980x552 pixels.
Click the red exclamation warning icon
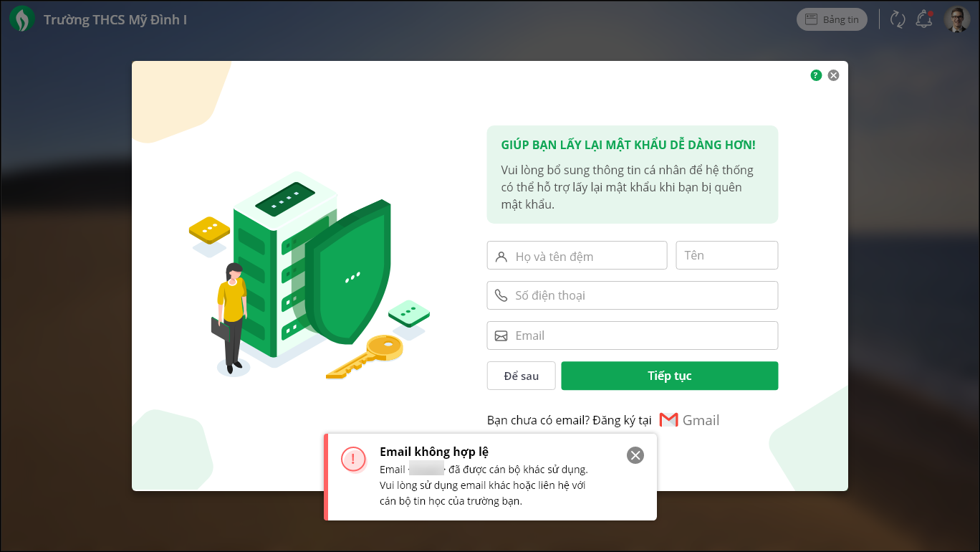pos(353,459)
